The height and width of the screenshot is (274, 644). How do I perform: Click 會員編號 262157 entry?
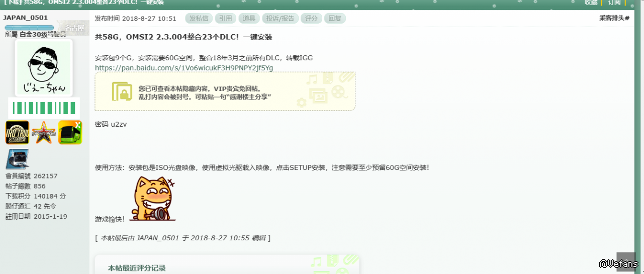[32, 176]
